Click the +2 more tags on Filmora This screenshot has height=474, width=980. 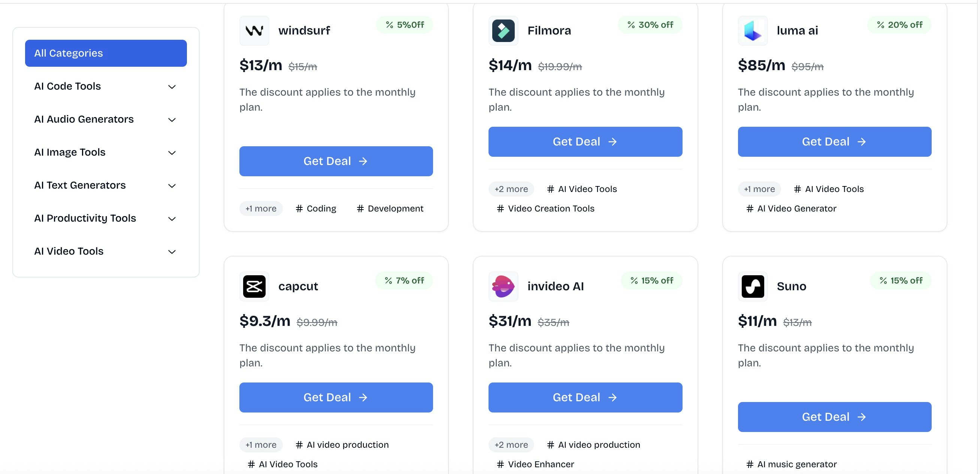[511, 189]
